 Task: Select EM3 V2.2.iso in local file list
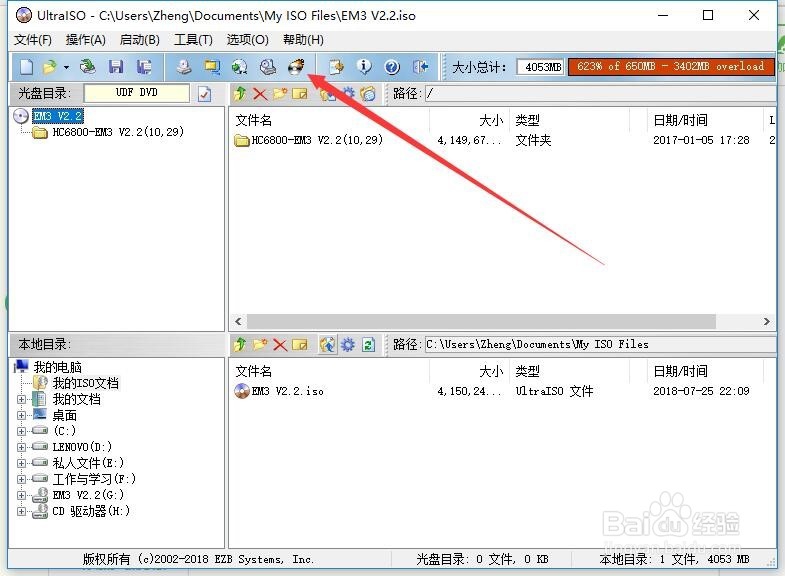click(x=287, y=391)
